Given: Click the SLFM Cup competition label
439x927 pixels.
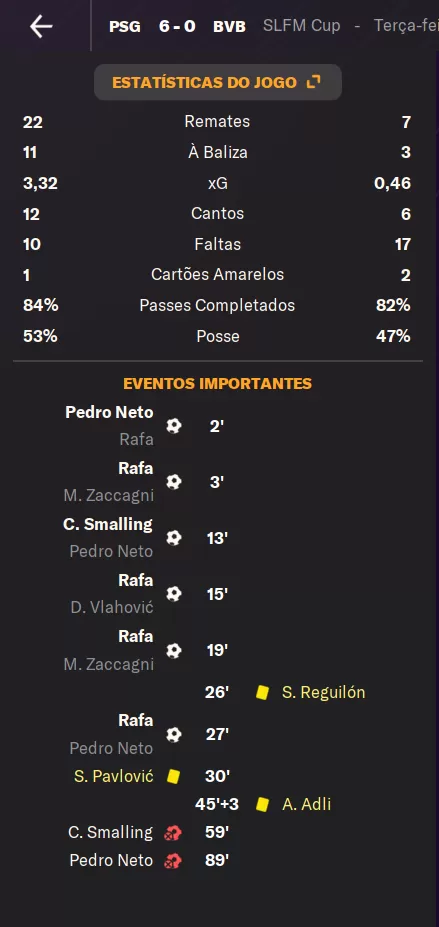Looking at the screenshot, I should coord(302,26).
